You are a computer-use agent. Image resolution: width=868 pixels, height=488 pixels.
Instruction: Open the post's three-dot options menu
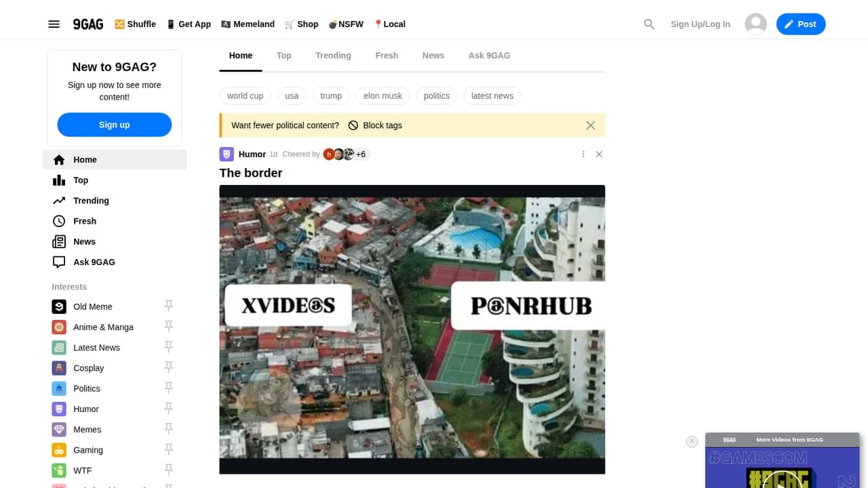click(583, 155)
